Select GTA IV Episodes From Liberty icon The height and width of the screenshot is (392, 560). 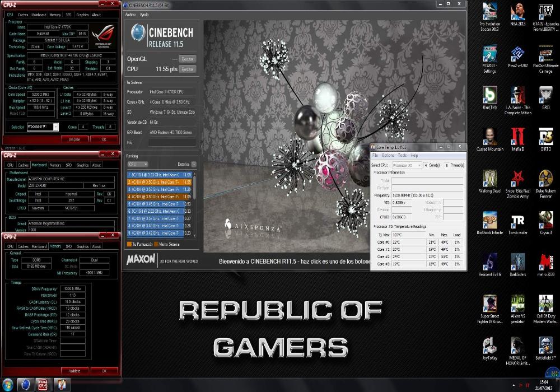[x=545, y=17]
